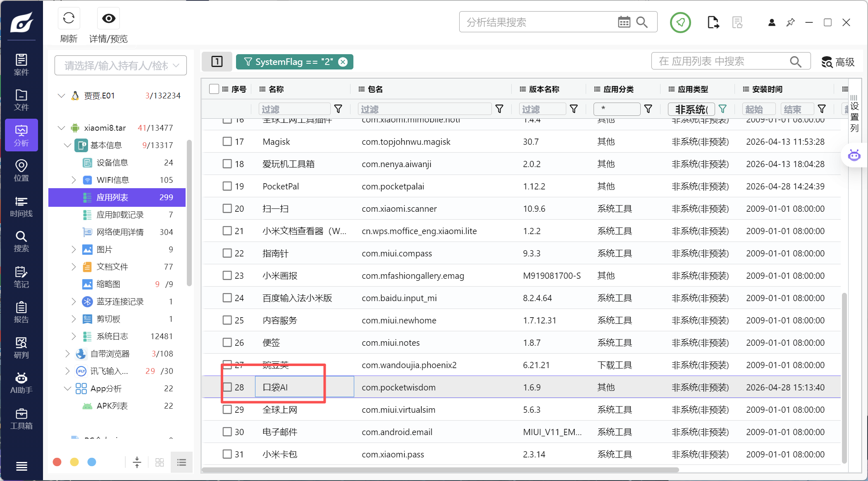
Task: Click the user account icon
Action: click(772, 22)
